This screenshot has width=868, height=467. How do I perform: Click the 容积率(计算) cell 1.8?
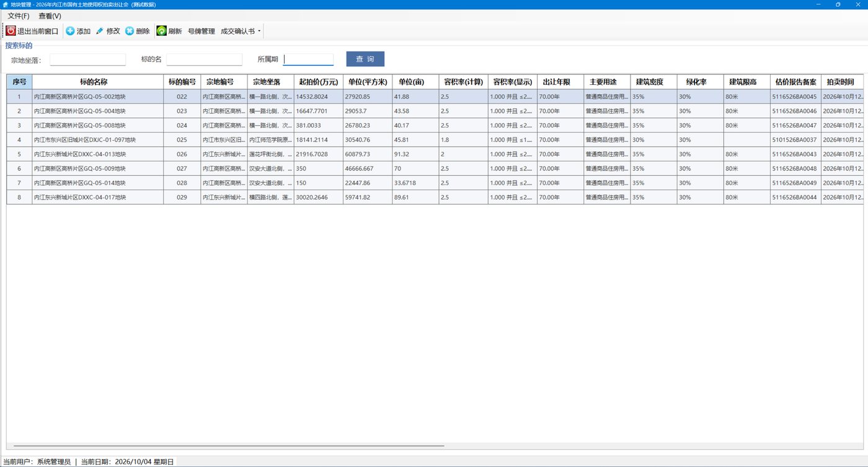click(463, 139)
